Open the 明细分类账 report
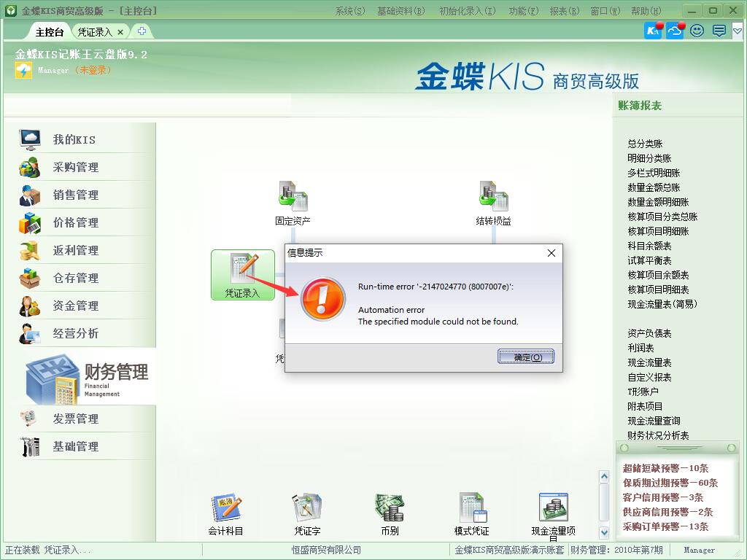The height and width of the screenshot is (560, 747). point(649,158)
